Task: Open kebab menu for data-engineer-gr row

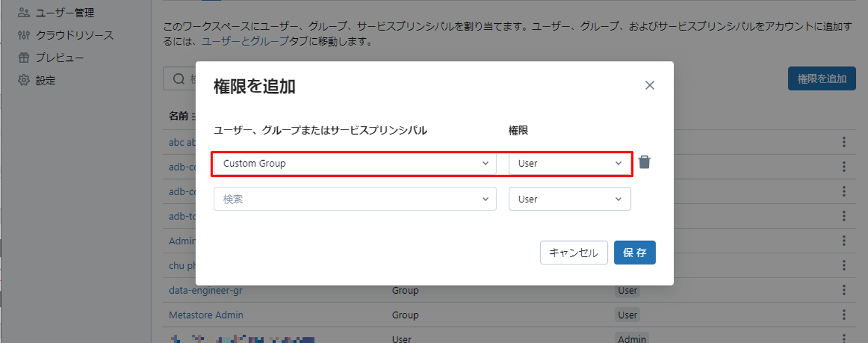Action: click(844, 290)
